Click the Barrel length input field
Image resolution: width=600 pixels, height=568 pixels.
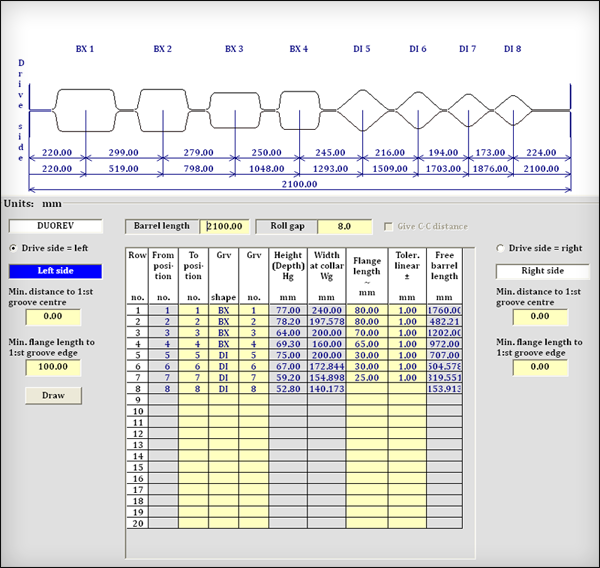tap(225, 226)
